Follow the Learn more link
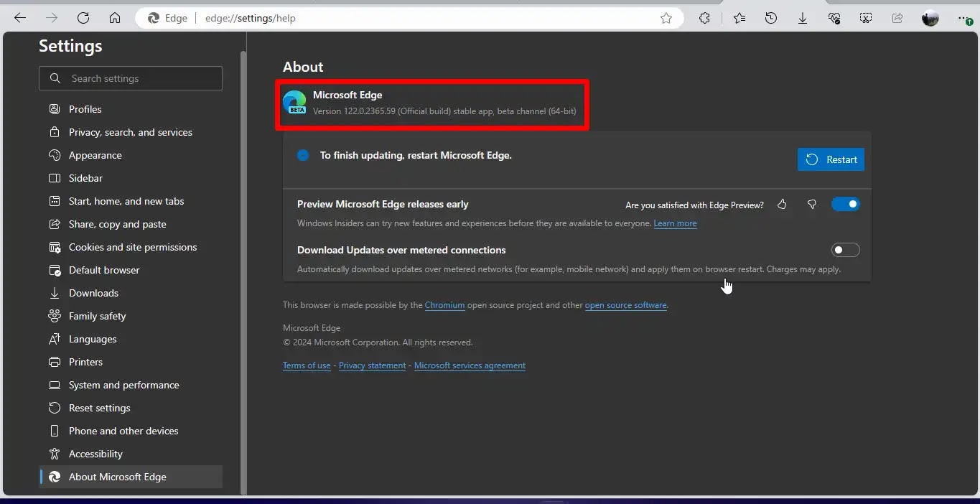Screen dimensions: 980x504 pyautogui.click(x=675, y=223)
